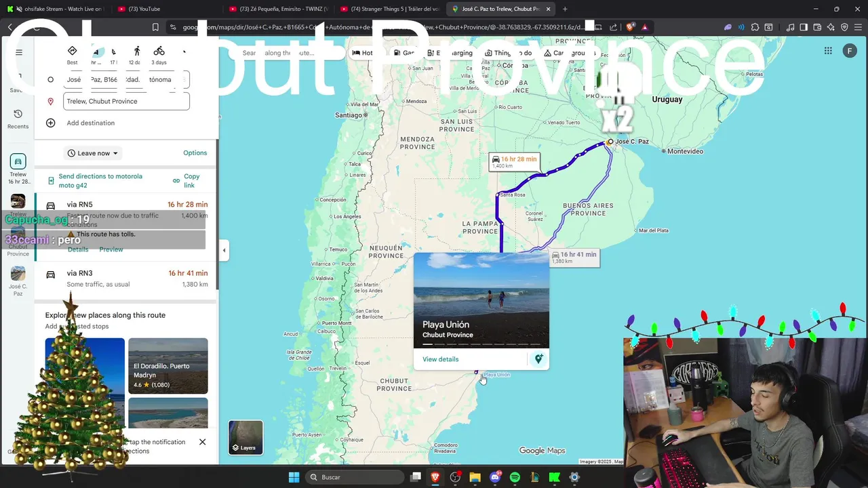Screen dimensions: 868x488
Task: Click the José C. Paz map marker
Action: click(610, 142)
